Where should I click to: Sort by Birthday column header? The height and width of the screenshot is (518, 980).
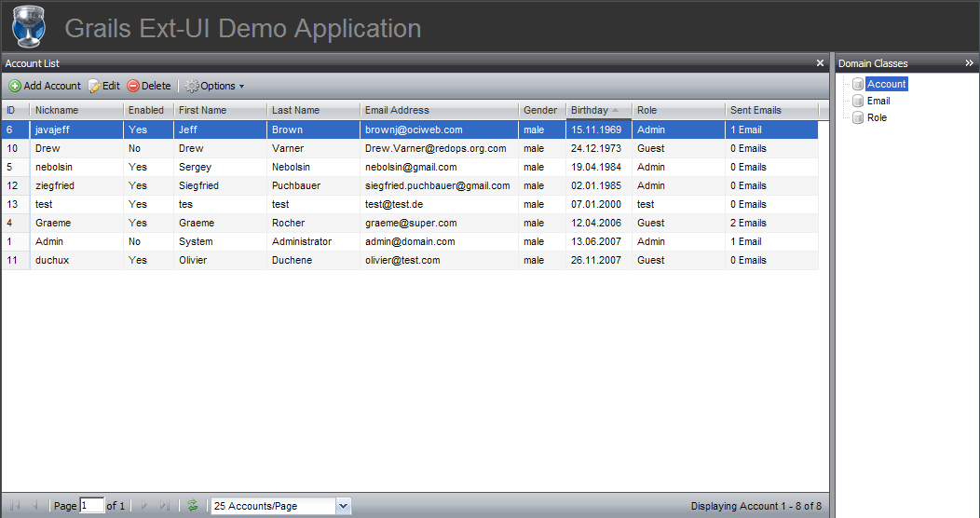pyautogui.click(x=589, y=110)
